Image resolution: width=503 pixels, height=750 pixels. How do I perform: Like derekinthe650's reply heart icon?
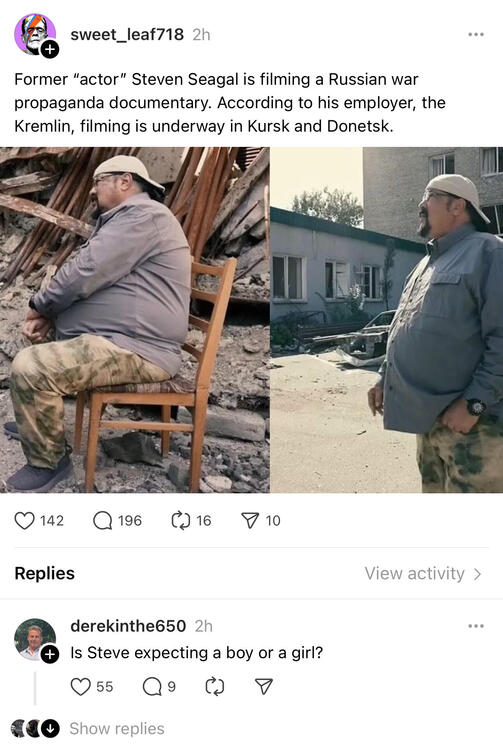[80, 687]
